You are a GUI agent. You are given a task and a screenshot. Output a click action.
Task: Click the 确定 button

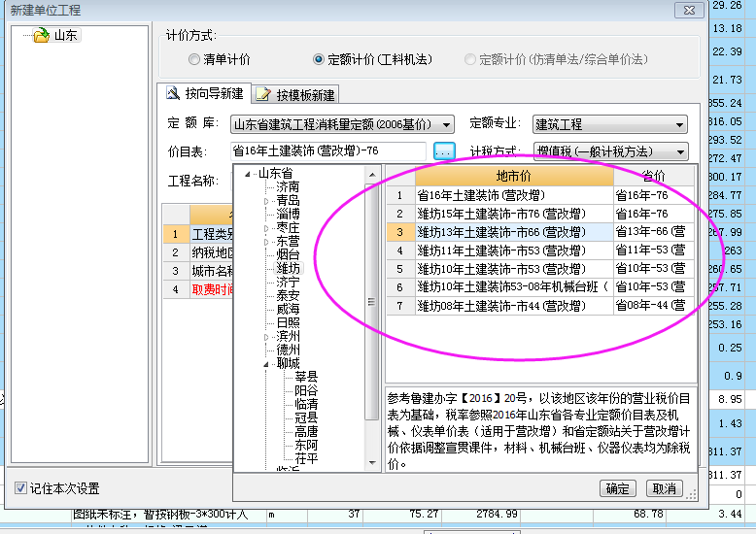(618, 488)
